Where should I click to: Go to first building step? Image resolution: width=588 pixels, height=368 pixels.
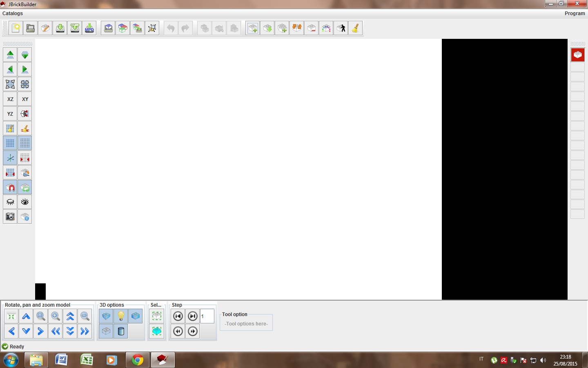(178, 316)
